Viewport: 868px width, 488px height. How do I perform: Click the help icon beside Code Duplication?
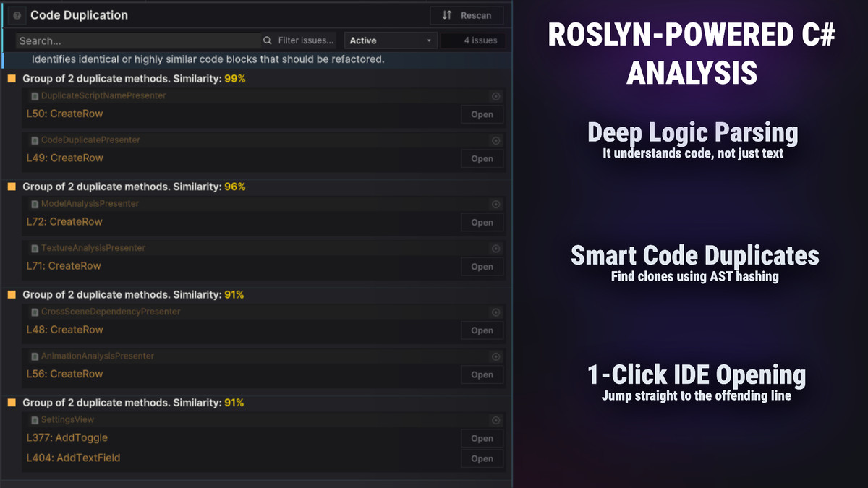coord(17,15)
